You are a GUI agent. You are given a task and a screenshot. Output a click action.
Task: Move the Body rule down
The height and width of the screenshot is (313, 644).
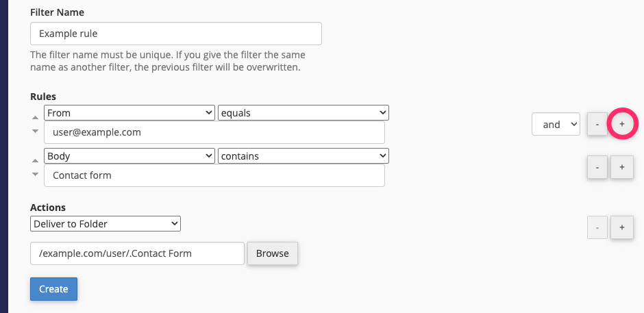tap(36, 174)
